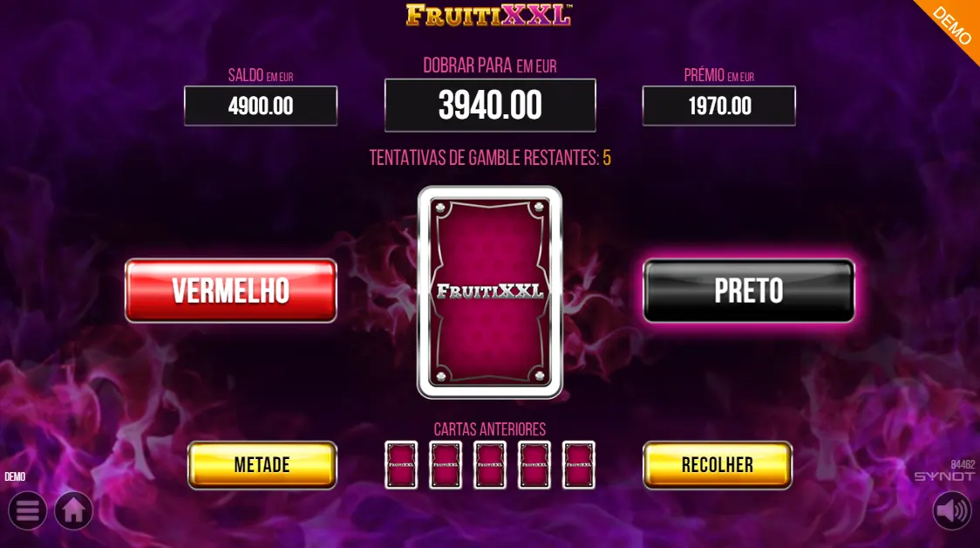This screenshot has height=548, width=980.
Task: Click the DEMO corner ribbon
Action: (952, 25)
